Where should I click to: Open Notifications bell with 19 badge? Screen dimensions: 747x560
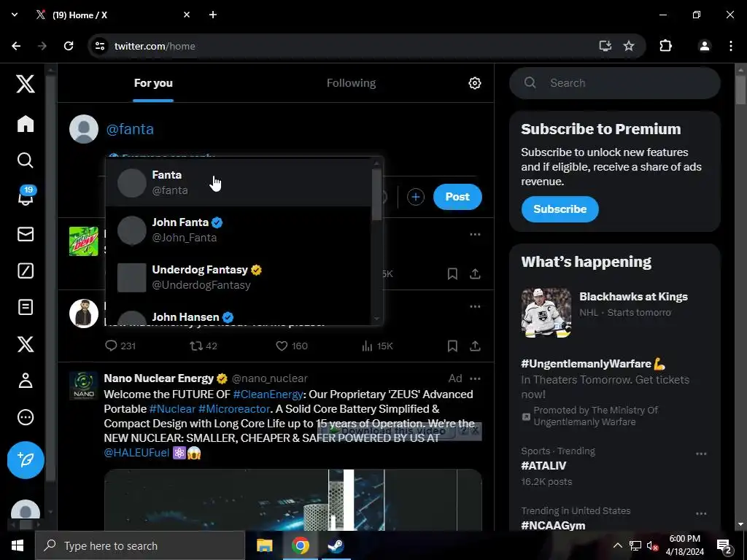(26, 195)
